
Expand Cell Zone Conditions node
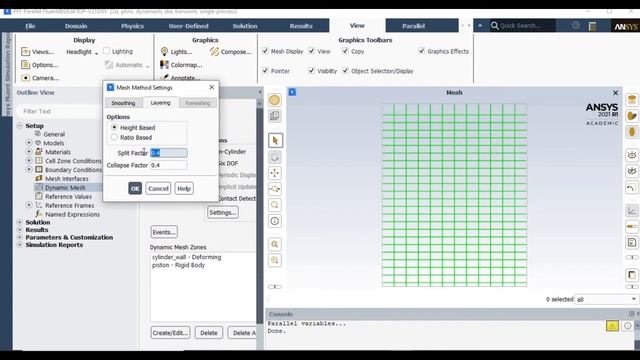29,160
